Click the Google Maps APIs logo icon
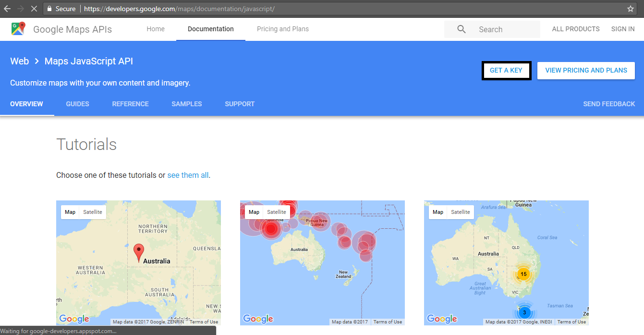The width and height of the screenshot is (644, 335). tap(18, 29)
